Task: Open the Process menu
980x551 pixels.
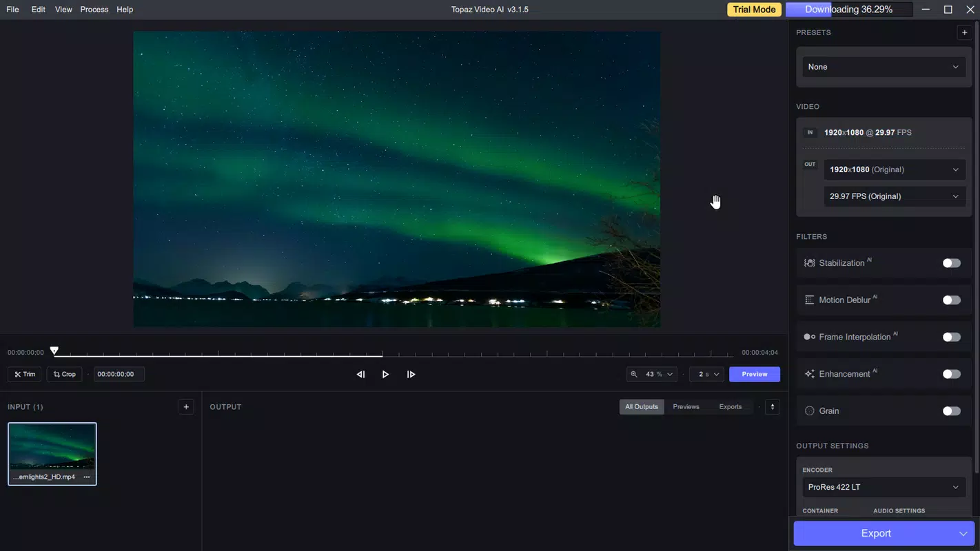Action: tap(94, 9)
